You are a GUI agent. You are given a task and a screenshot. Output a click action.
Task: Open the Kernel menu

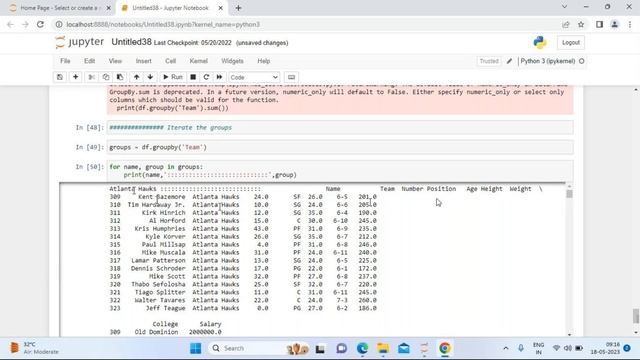tap(199, 61)
